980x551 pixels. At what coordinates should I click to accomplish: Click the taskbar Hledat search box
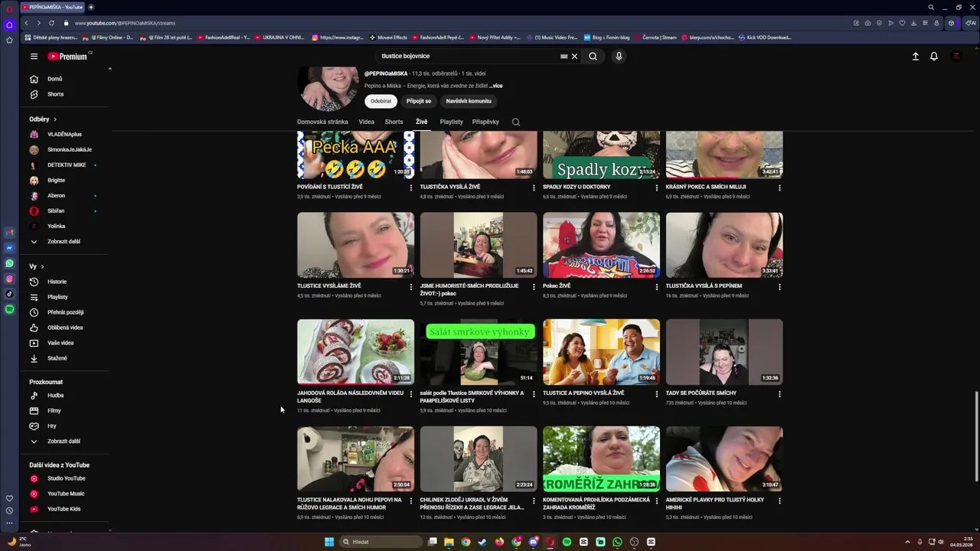point(381,542)
